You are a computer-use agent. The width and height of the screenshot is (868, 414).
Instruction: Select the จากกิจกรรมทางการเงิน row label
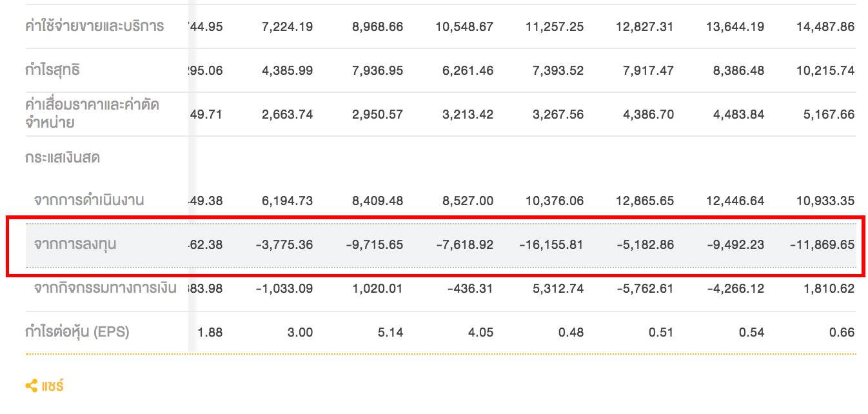tap(105, 288)
